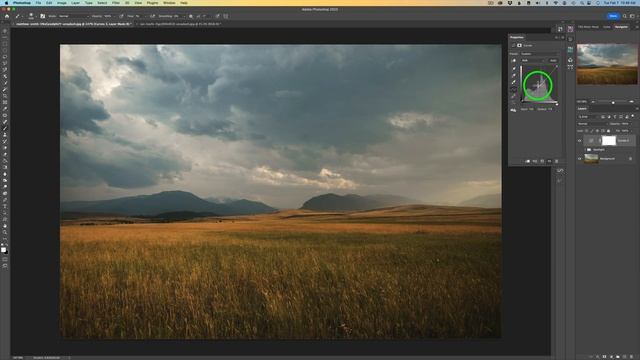The width and height of the screenshot is (640, 360).
Task: Click the white point slider under Curves graph
Action: click(x=557, y=104)
